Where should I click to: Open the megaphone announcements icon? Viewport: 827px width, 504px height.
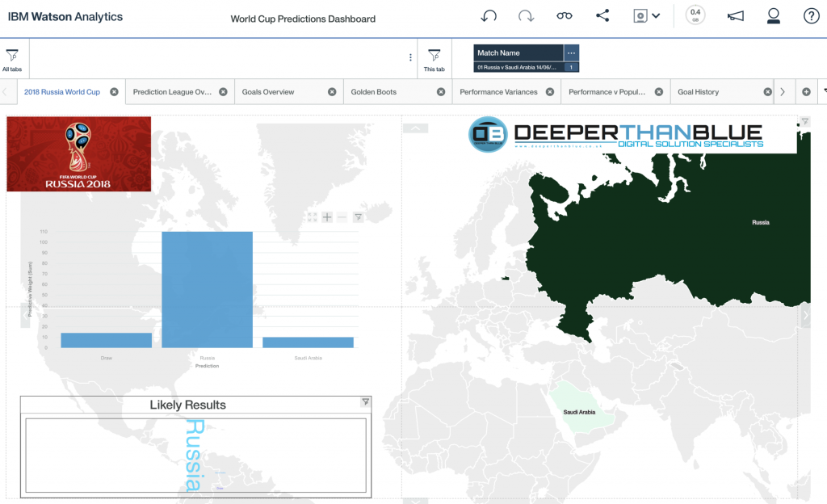(x=735, y=16)
